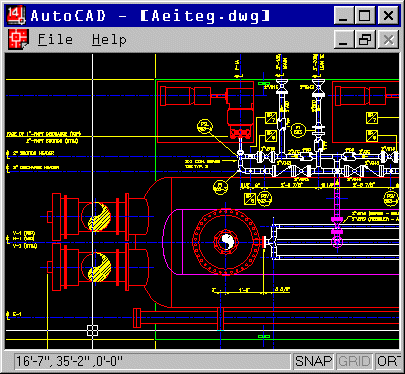Click the coordinates display field
The image size is (405, 374).
pyautogui.click(x=152, y=361)
